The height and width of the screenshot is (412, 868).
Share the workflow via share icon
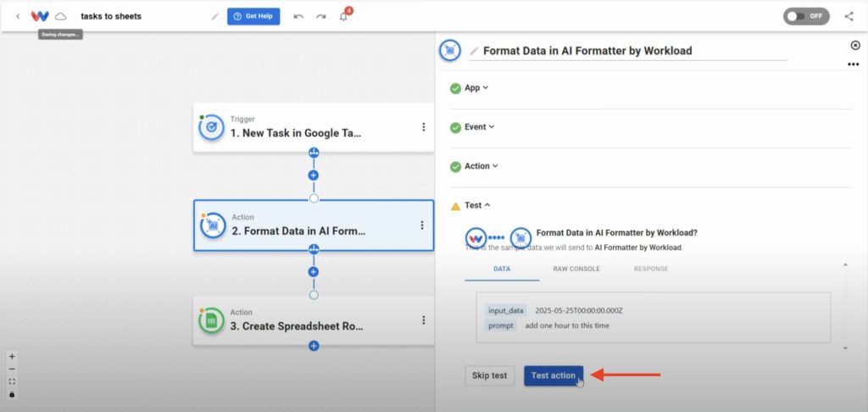[849, 16]
